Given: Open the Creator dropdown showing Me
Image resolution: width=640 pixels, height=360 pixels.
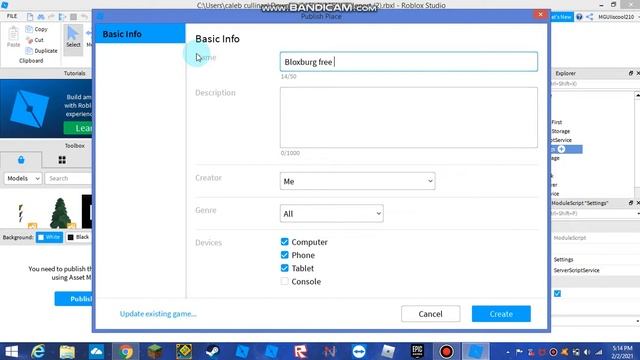Looking at the screenshot, I should [x=358, y=181].
